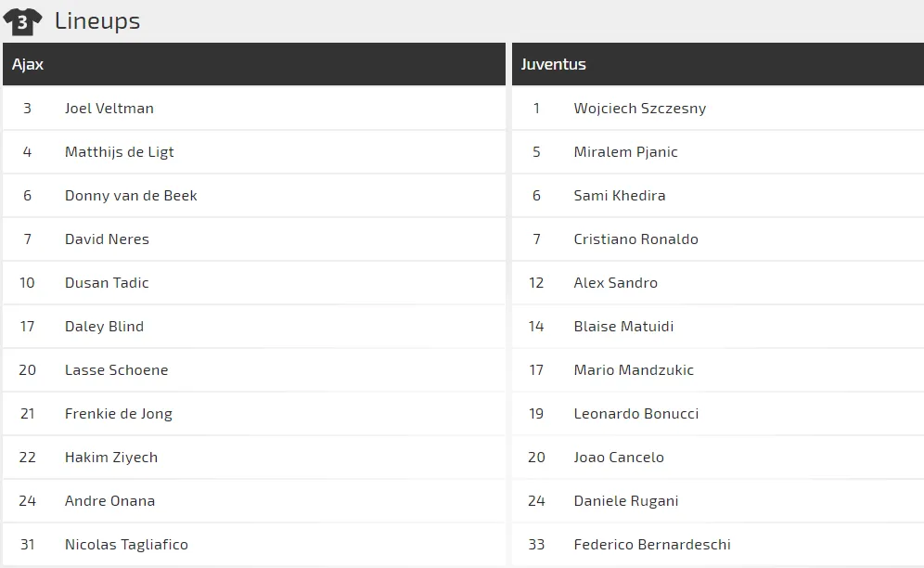Click Mario Mandzukic's name
The image size is (924, 568).
[634, 370]
